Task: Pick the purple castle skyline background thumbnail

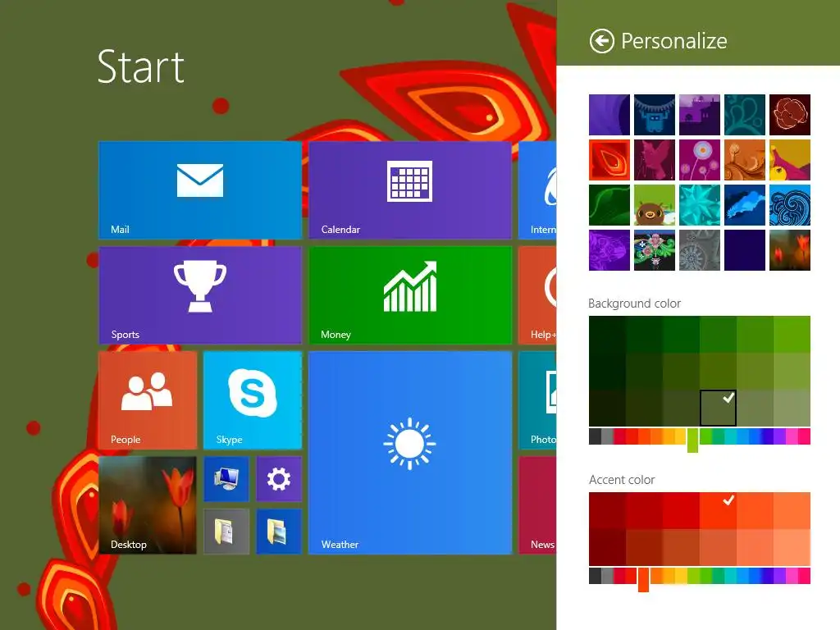Action: (x=700, y=115)
